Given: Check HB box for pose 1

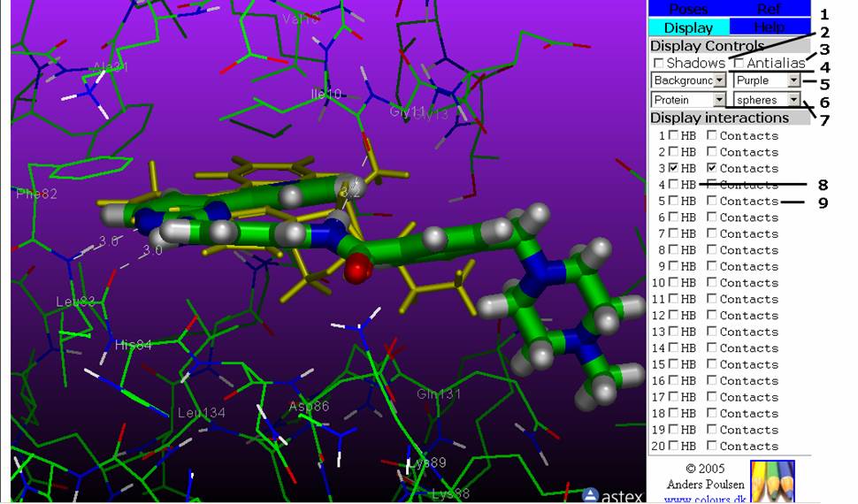Looking at the screenshot, I should pyautogui.click(x=674, y=134).
